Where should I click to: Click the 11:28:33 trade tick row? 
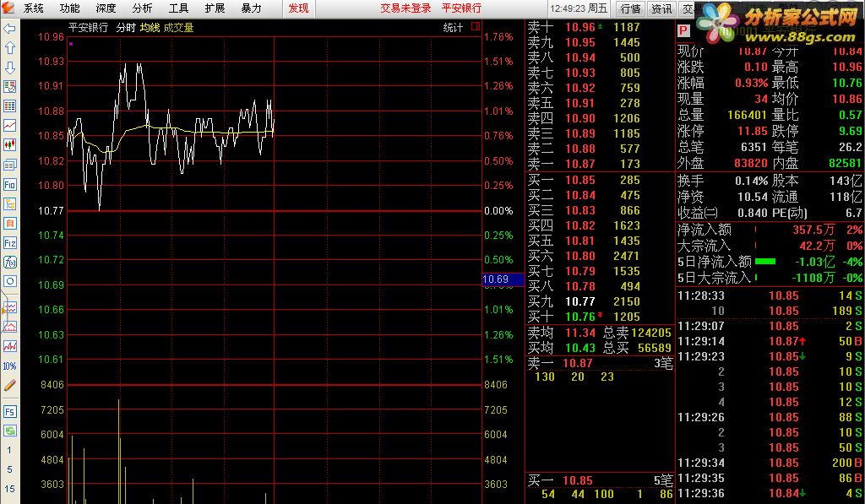(x=770, y=295)
